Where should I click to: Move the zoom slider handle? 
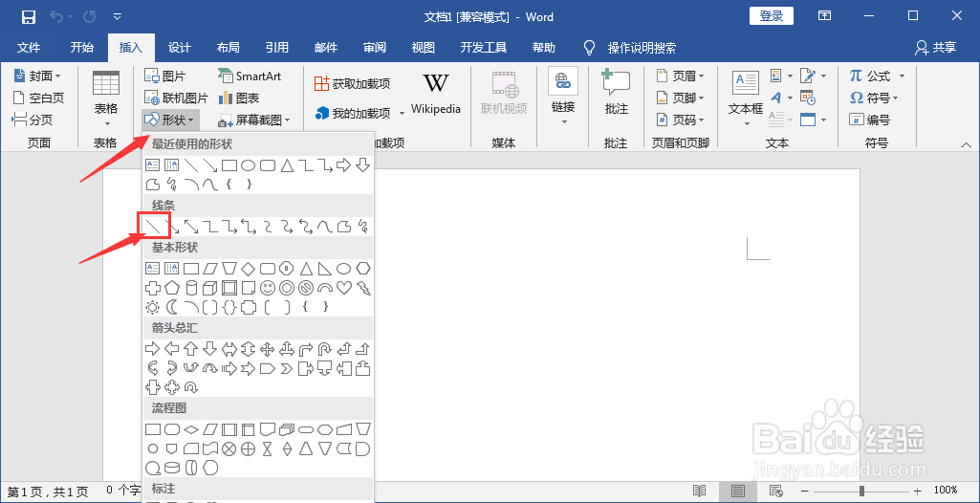[861, 492]
